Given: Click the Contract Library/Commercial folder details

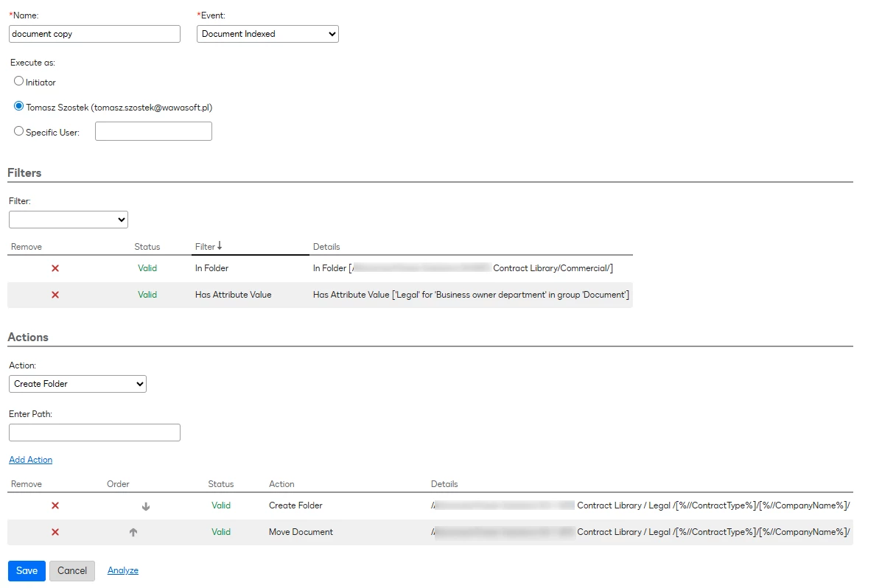Looking at the screenshot, I should click(x=463, y=268).
